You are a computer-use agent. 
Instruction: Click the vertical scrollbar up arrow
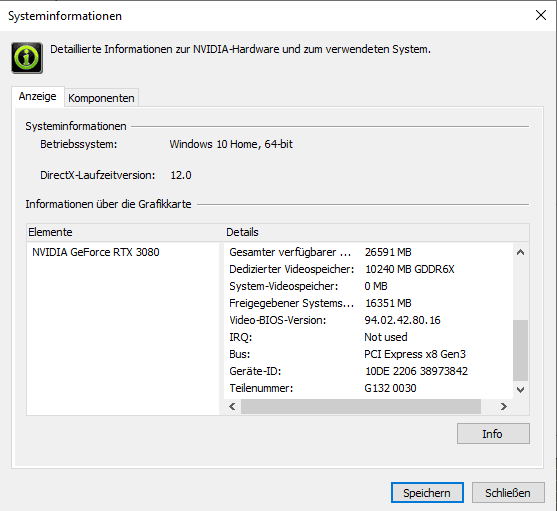click(520, 252)
